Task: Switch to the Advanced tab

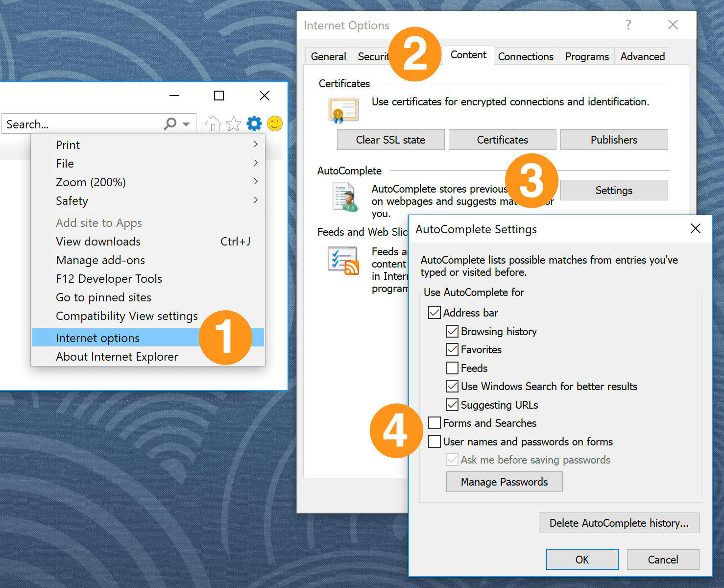Action: pyautogui.click(x=643, y=56)
